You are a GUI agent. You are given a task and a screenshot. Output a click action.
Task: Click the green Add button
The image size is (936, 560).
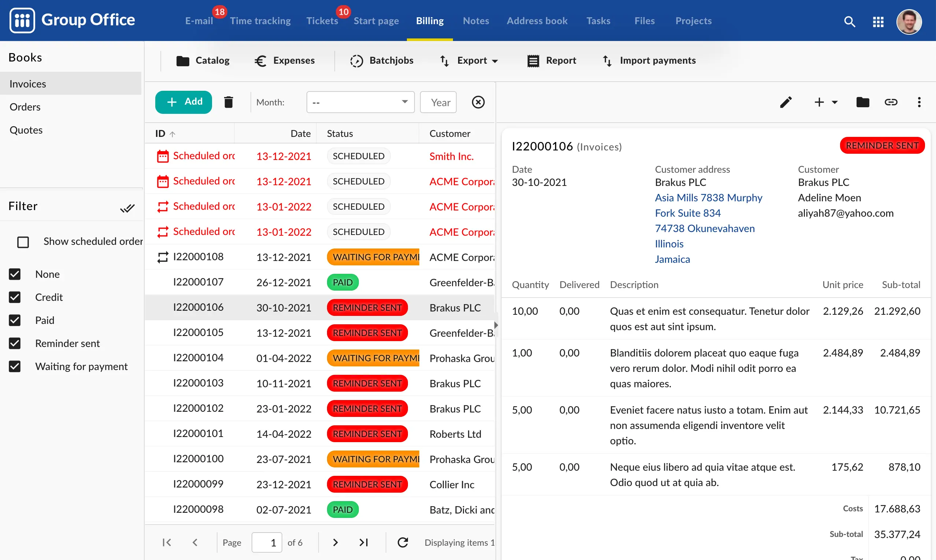click(x=183, y=102)
